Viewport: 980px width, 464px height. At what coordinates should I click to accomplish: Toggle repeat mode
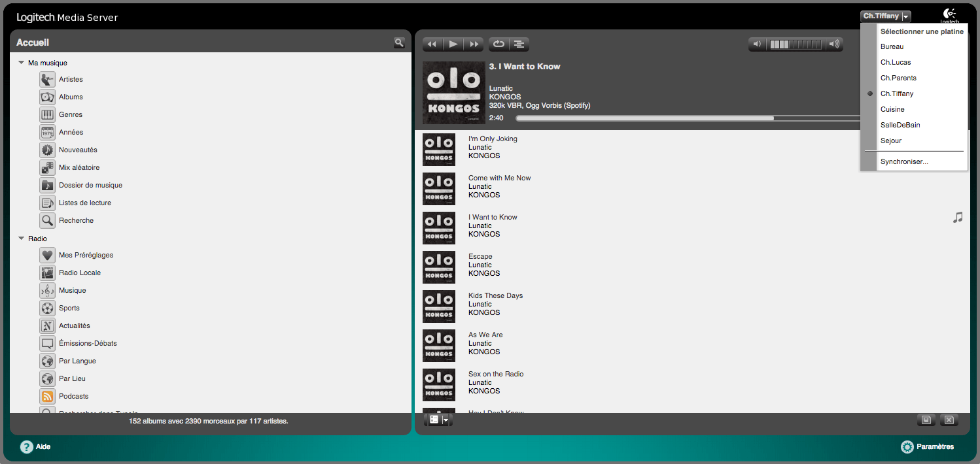click(x=499, y=44)
